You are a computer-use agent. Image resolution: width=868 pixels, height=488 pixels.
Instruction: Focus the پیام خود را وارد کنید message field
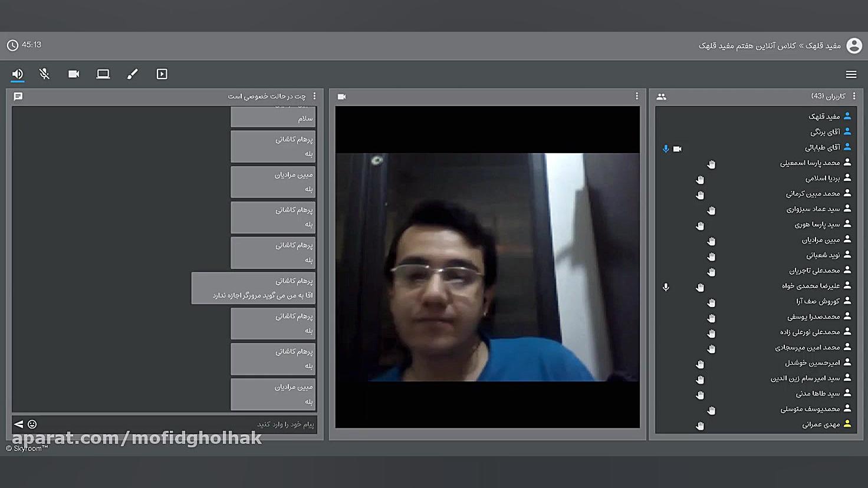(177, 424)
